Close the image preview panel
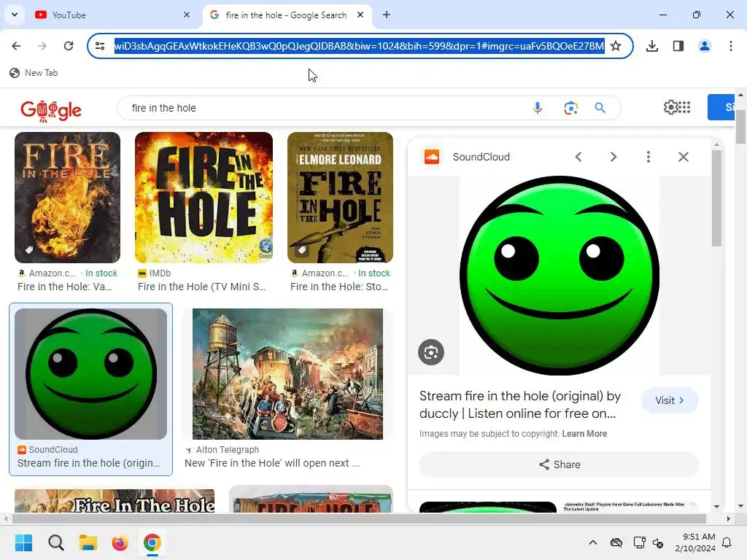The image size is (747, 560). click(683, 157)
